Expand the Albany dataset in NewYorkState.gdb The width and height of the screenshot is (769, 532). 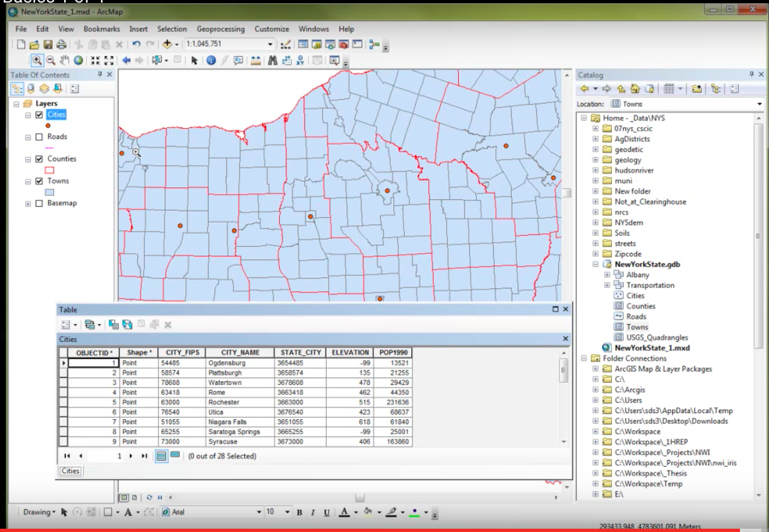tap(607, 275)
